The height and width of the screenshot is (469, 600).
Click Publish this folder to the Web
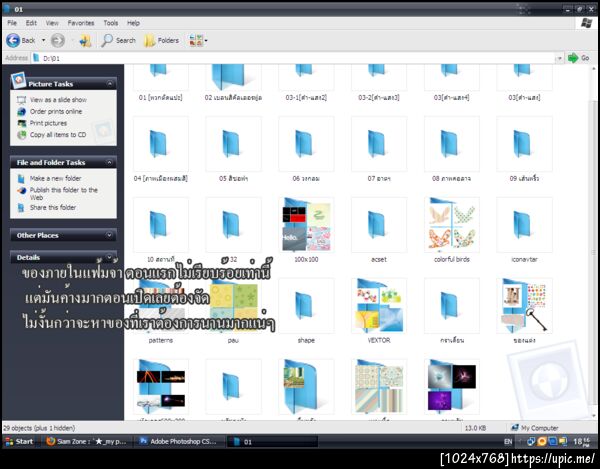[x=64, y=194]
